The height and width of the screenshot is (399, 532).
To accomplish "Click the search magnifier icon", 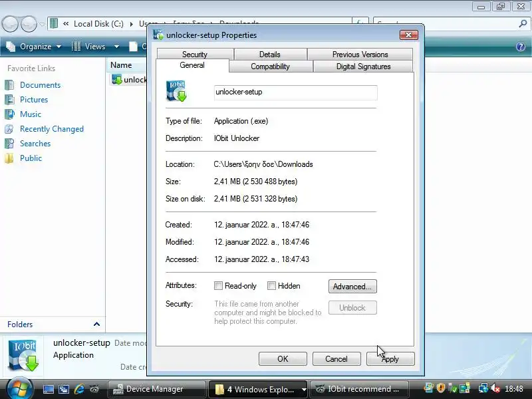I will click(523, 24).
